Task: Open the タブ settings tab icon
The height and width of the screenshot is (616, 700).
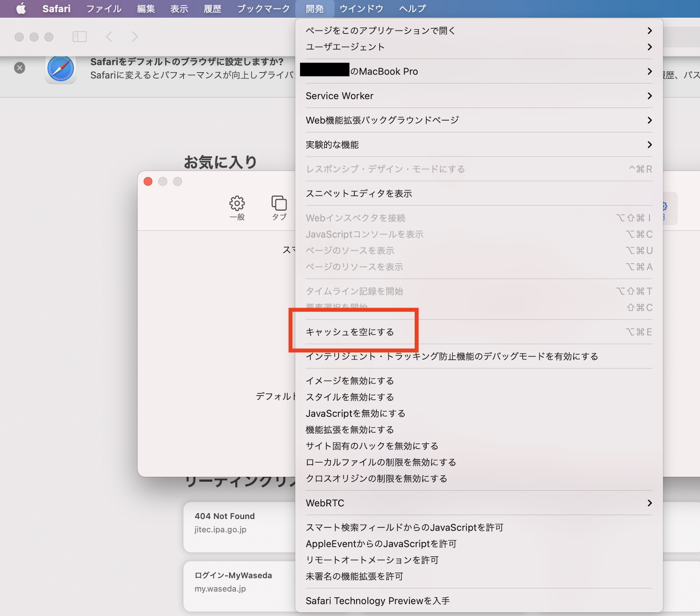Action: 279,208
